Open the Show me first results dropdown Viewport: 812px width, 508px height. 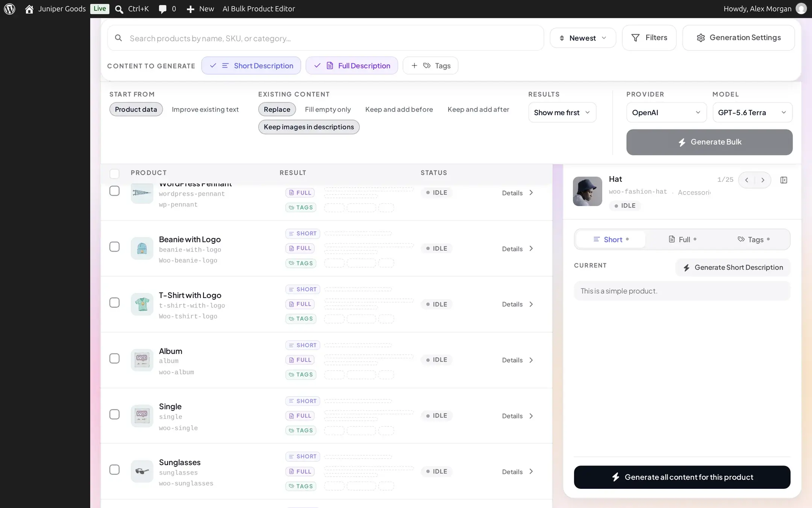point(562,113)
